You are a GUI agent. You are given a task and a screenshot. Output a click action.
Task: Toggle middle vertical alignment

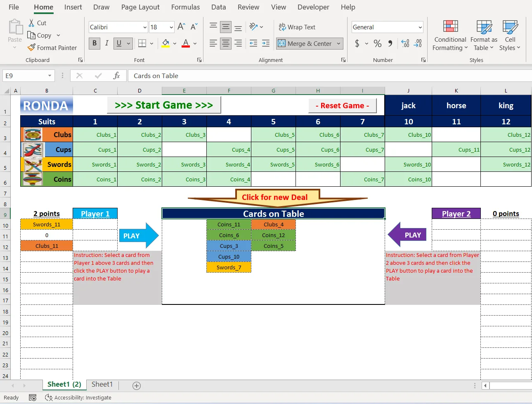225,27
